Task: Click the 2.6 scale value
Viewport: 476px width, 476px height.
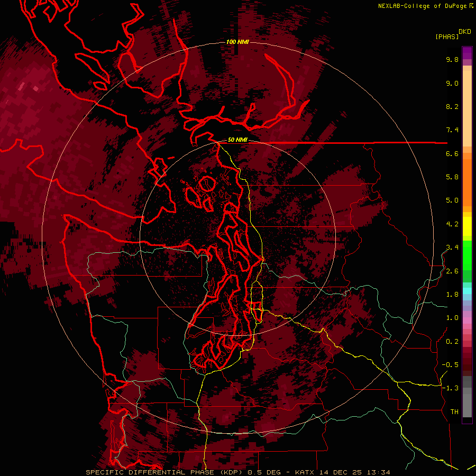Action: (452, 271)
